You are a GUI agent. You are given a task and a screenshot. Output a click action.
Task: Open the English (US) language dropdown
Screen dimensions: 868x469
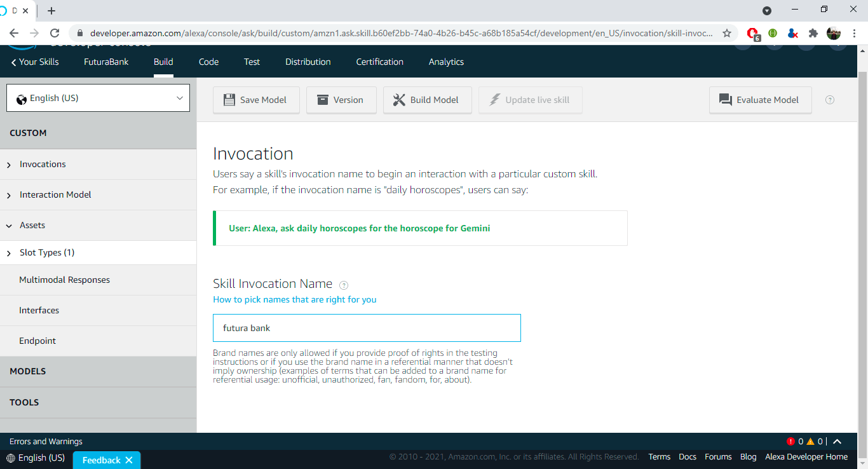tap(98, 98)
